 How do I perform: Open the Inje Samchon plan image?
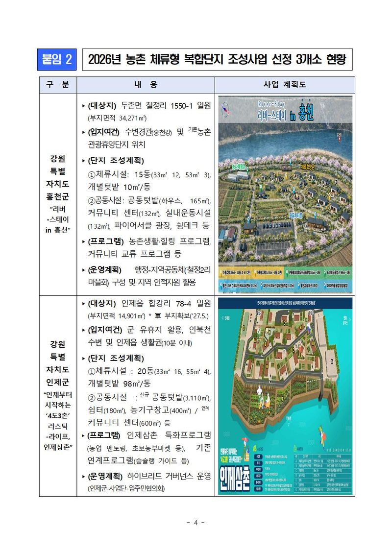point(285,396)
